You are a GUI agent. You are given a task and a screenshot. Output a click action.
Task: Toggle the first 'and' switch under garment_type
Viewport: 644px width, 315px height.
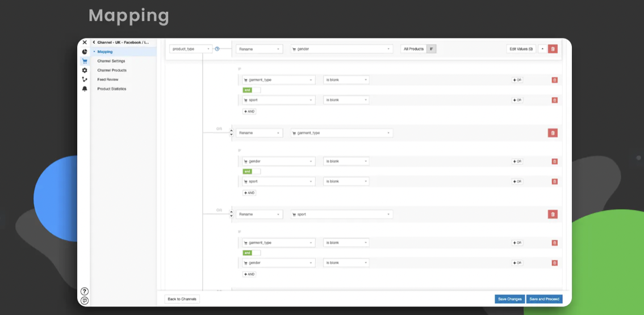252,90
